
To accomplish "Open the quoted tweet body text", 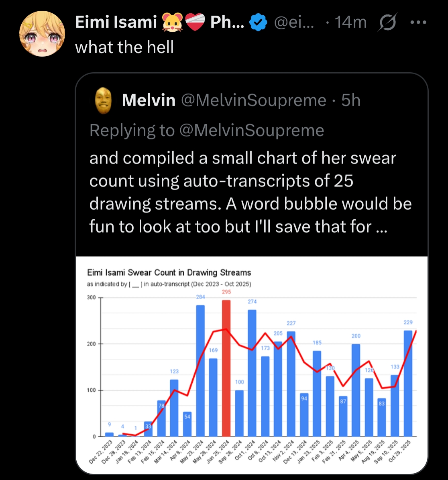I will point(250,192).
